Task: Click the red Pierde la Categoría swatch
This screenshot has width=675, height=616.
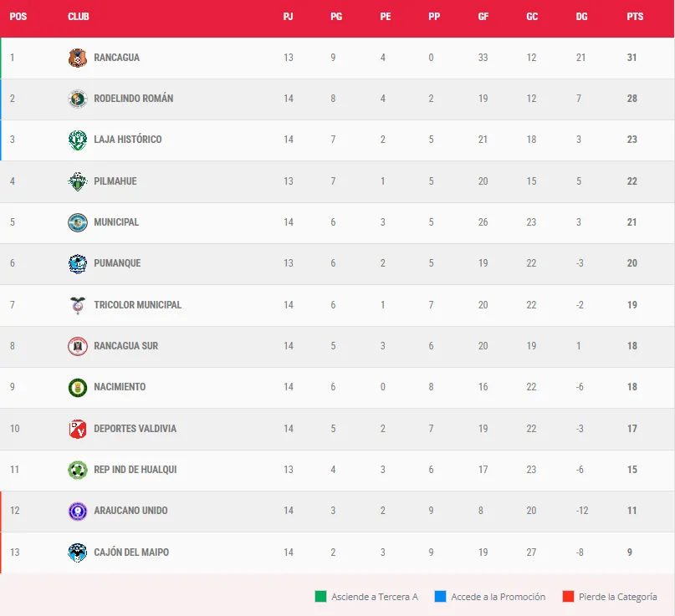Action: click(x=568, y=597)
